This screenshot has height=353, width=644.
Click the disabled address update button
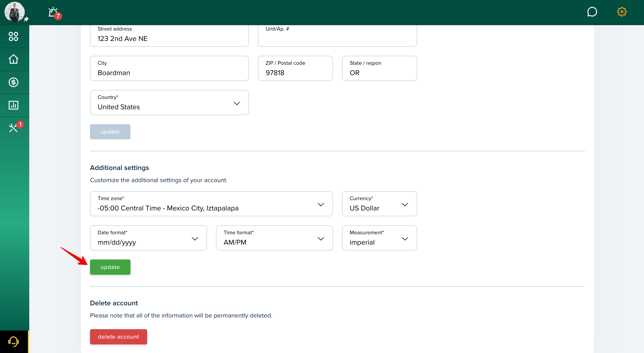tap(110, 132)
